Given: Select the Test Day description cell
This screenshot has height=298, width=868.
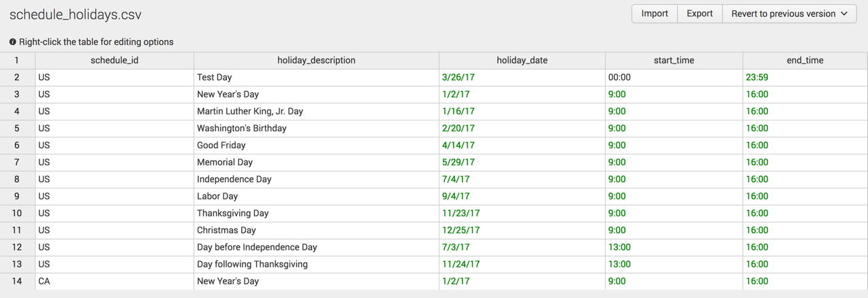Looking at the screenshot, I should tap(316, 78).
